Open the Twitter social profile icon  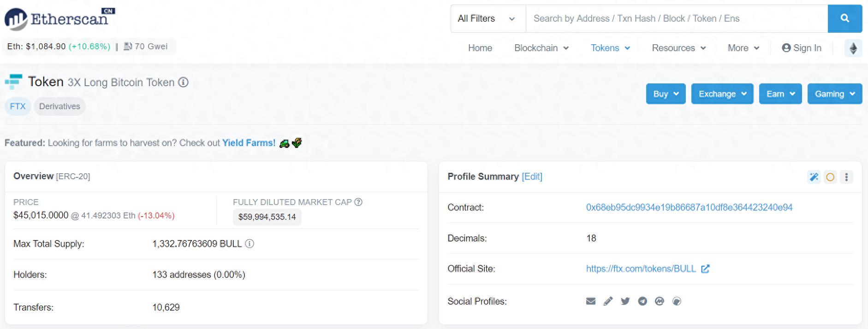click(625, 301)
